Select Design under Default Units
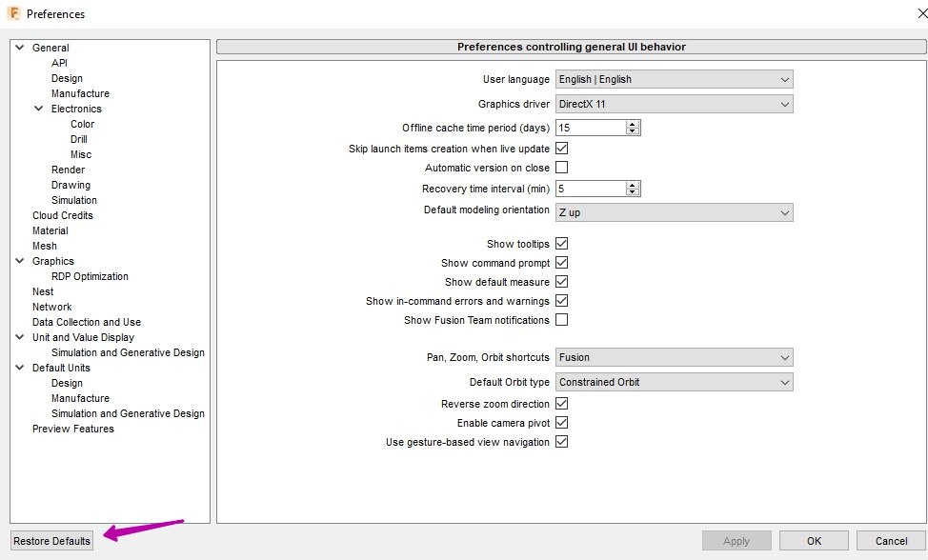 (x=67, y=383)
